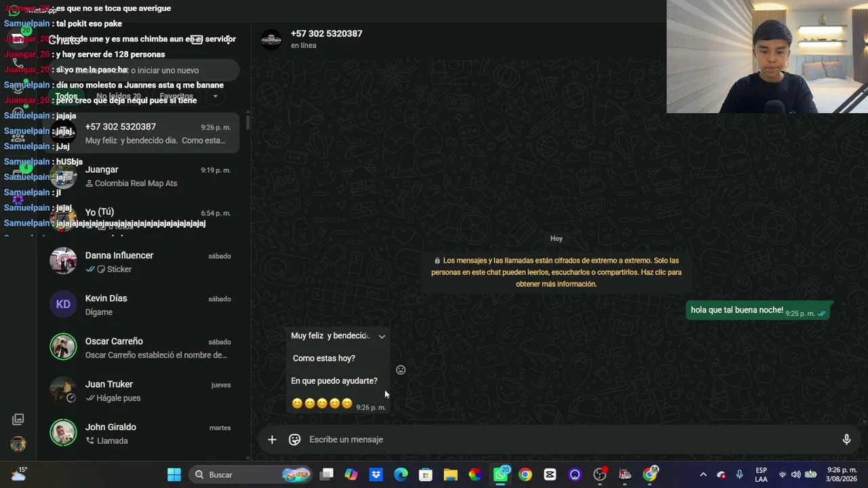
Task: Open contact avatar in chat header
Action: 271,39
